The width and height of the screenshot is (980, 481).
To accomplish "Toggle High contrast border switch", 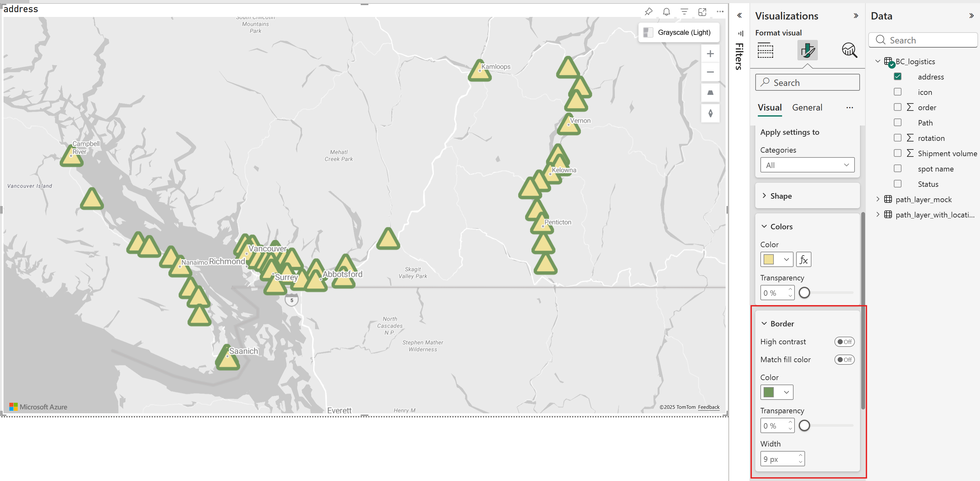I will 844,342.
